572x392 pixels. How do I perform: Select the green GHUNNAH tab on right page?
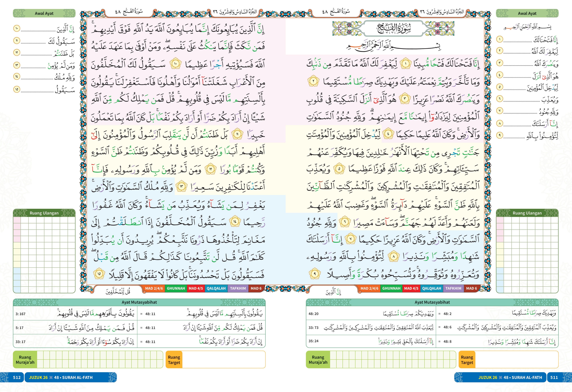point(391,288)
